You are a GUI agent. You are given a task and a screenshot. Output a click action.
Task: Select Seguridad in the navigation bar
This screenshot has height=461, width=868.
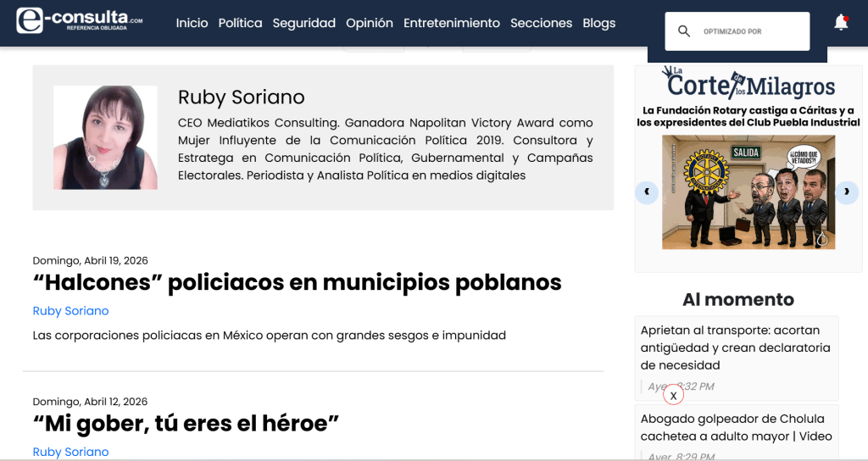303,23
